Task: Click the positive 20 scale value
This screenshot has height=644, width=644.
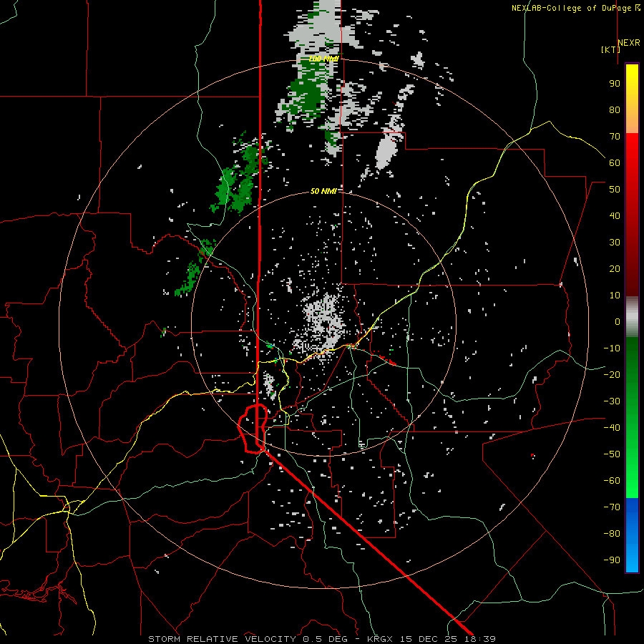Action: coord(615,268)
